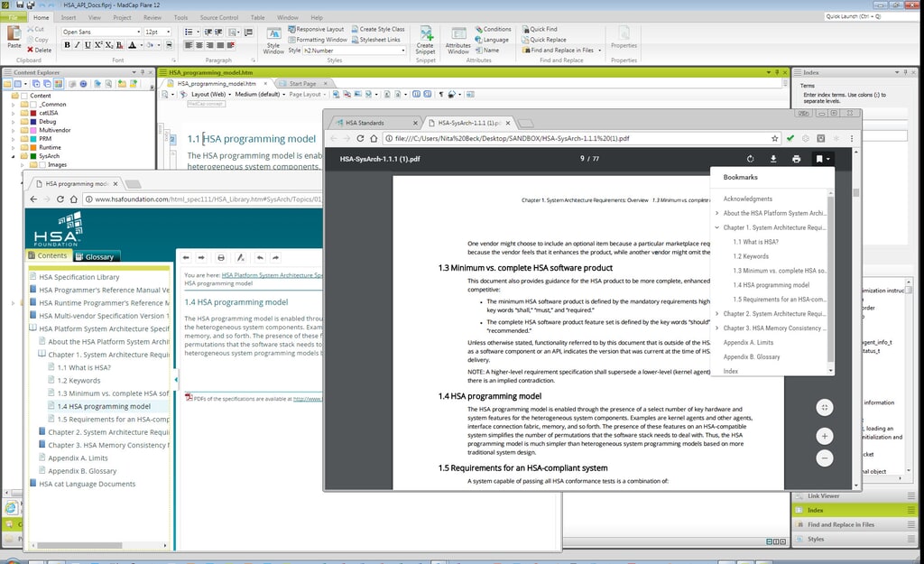Screen dimensions: 924x564
Task: Click the Bookmarks panel scrollbar
Action: 830,280
